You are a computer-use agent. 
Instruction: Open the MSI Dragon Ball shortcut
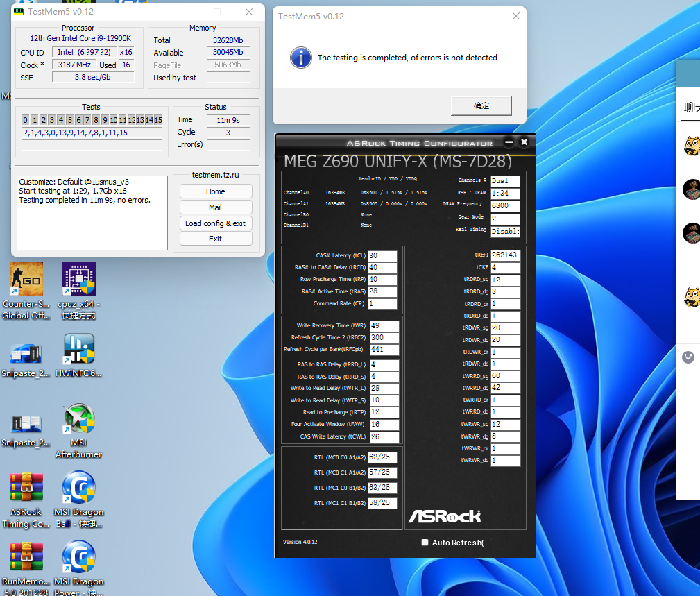point(78,500)
